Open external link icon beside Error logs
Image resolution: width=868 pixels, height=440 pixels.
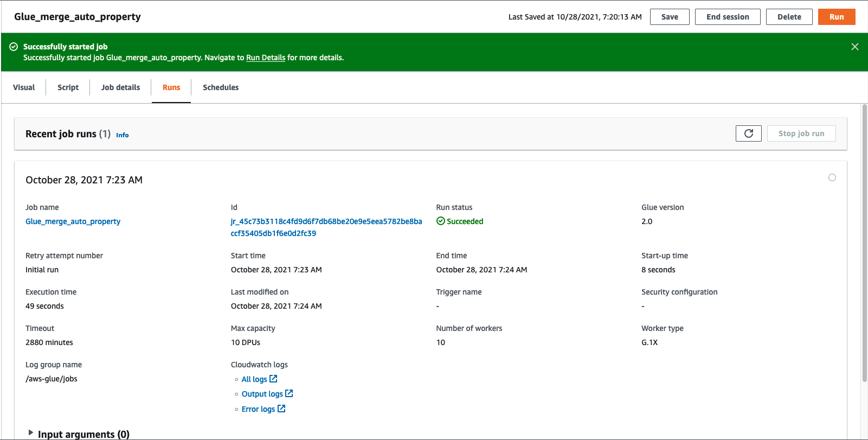[281, 409]
